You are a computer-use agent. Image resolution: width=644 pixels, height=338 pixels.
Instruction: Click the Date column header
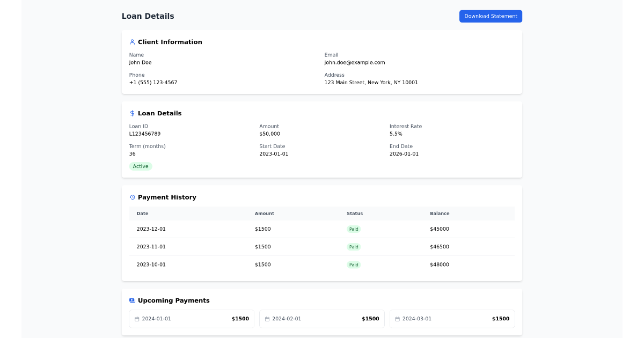pos(142,213)
